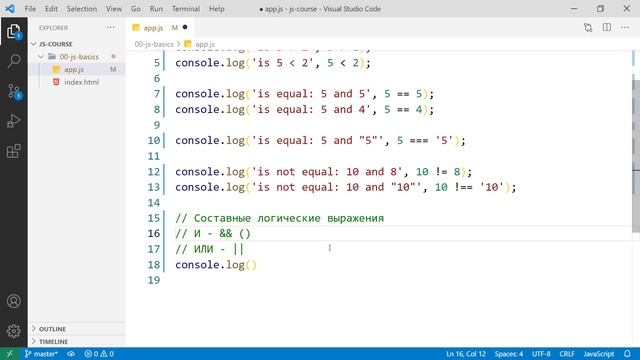This screenshot has width=640, height=360.
Task: Click the '// И - && ()' comment line
Action: click(x=213, y=233)
